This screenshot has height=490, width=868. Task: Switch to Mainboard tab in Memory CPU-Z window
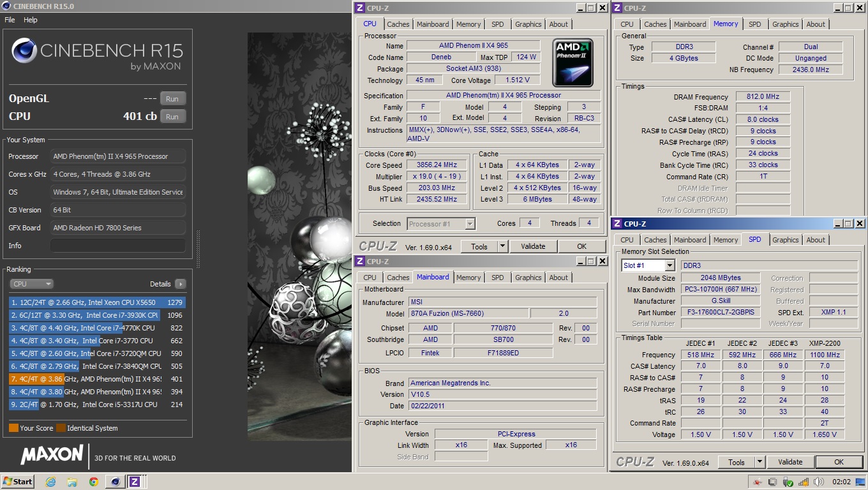pyautogui.click(x=690, y=24)
